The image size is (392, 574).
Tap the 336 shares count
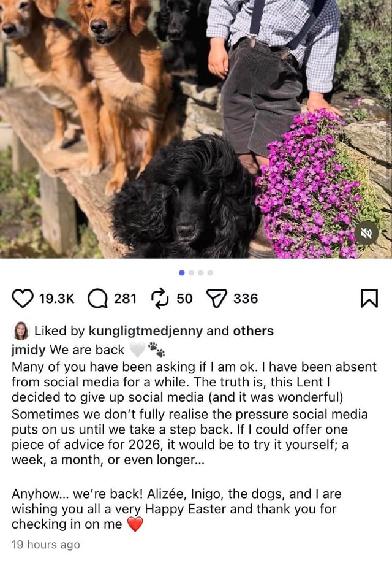click(246, 299)
